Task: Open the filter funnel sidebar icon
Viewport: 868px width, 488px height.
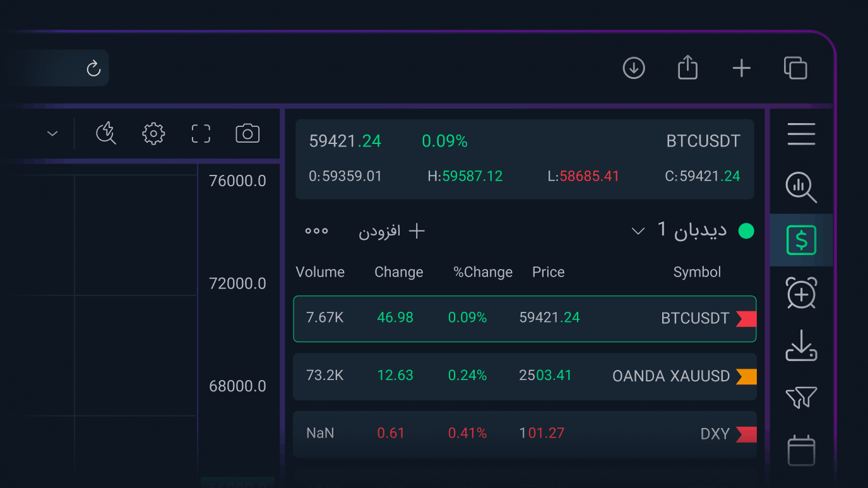Action: (x=801, y=398)
